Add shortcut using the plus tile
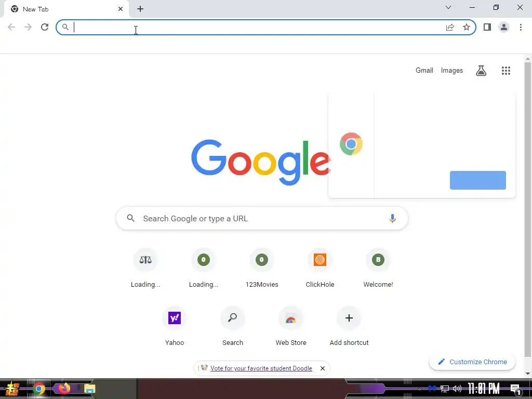 click(349, 326)
